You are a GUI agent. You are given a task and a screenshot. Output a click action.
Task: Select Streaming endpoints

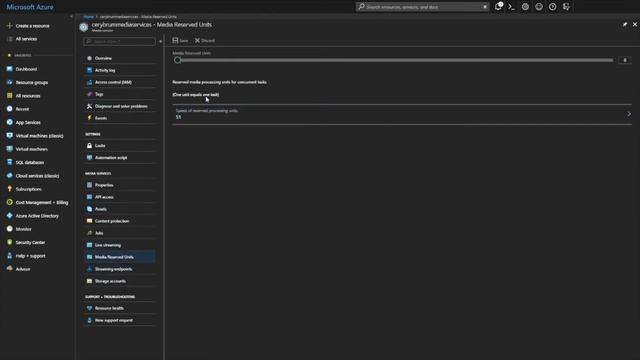(x=119, y=269)
